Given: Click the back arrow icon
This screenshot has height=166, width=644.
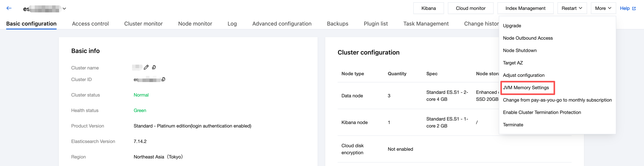Looking at the screenshot, I should point(9,8).
